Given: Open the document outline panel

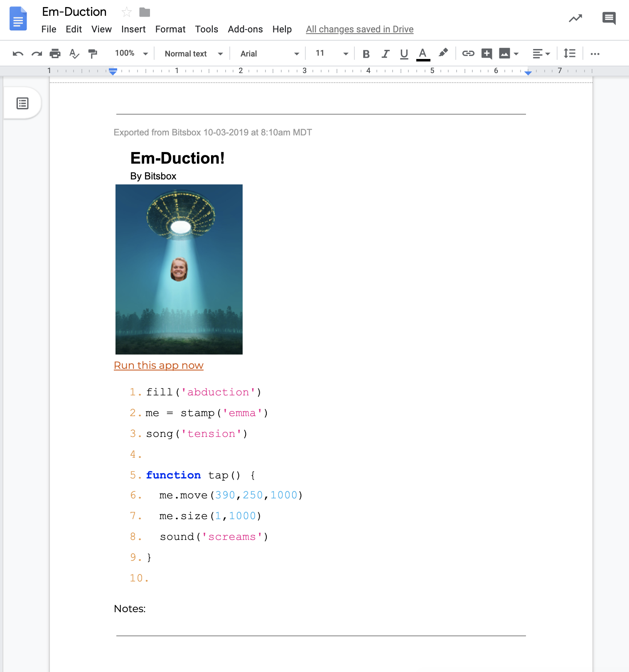Looking at the screenshot, I should pos(22,103).
